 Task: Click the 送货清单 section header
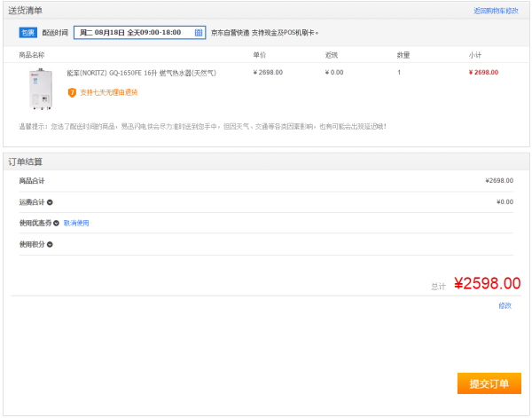[x=26, y=11]
